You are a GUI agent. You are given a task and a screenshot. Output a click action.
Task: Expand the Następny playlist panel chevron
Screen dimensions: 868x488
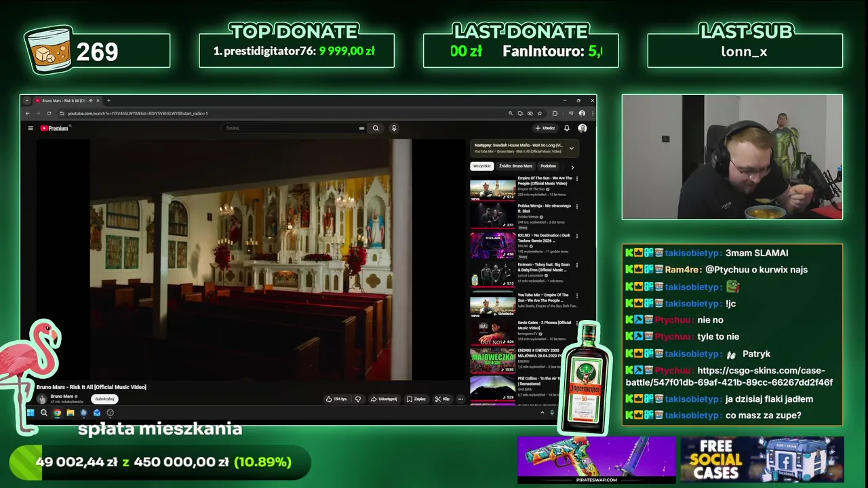coord(572,148)
